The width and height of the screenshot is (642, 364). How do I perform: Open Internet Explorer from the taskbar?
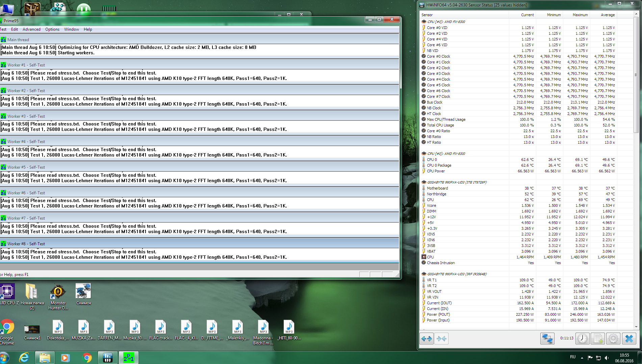tap(24, 358)
